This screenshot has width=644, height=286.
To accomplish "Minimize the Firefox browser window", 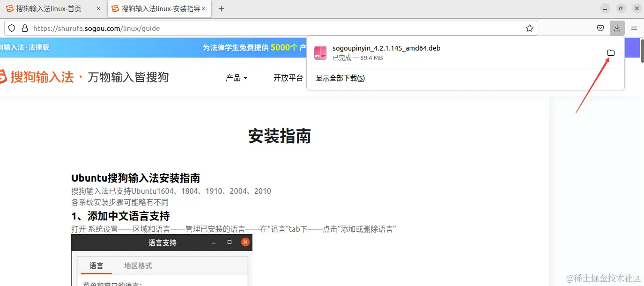I will pos(606,8).
